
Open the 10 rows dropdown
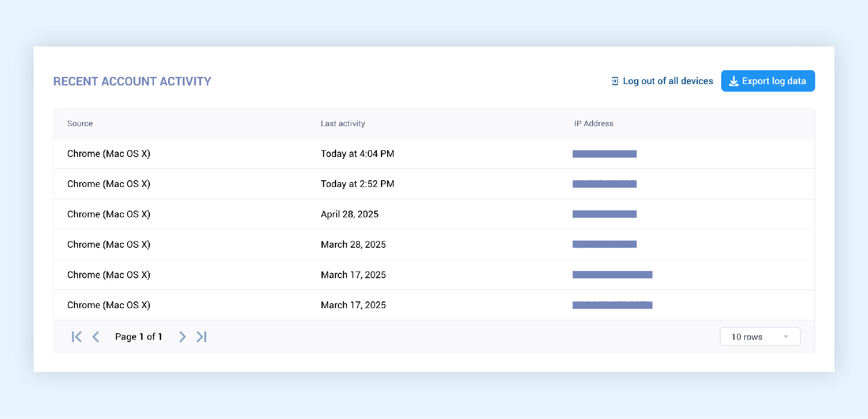pyautogui.click(x=759, y=337)
